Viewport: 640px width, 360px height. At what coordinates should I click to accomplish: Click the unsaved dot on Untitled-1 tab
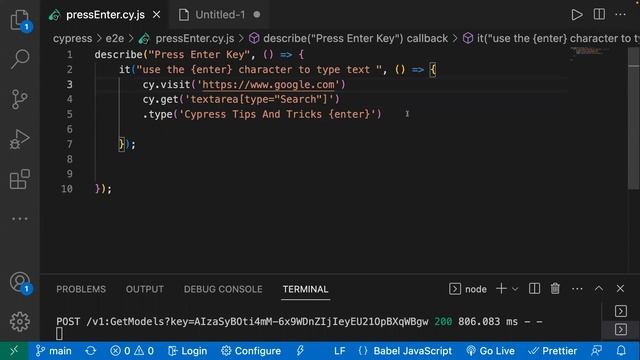pos(257,15)
